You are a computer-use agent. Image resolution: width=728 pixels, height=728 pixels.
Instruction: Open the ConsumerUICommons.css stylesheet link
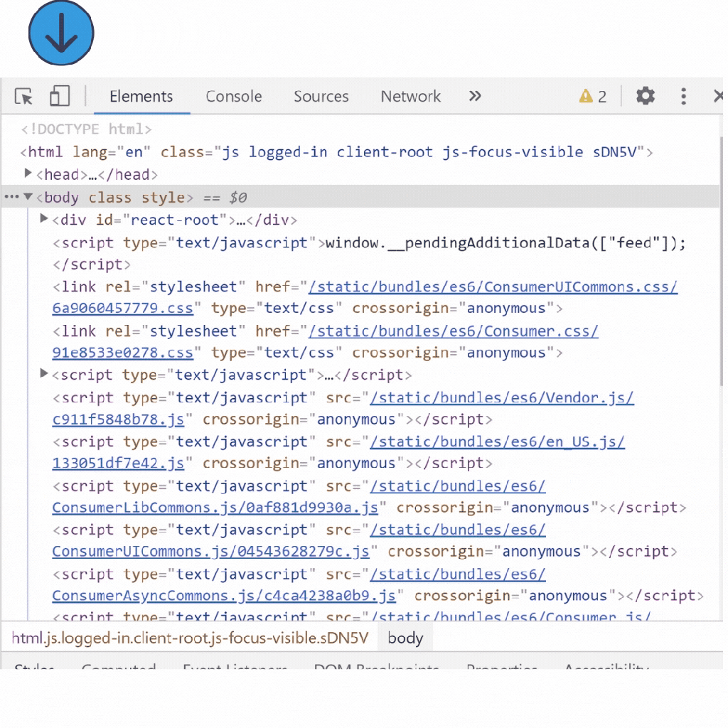492,287
